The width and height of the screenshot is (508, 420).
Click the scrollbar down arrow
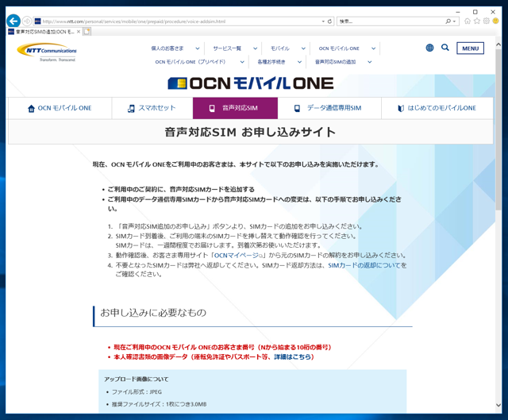(498, 405)
